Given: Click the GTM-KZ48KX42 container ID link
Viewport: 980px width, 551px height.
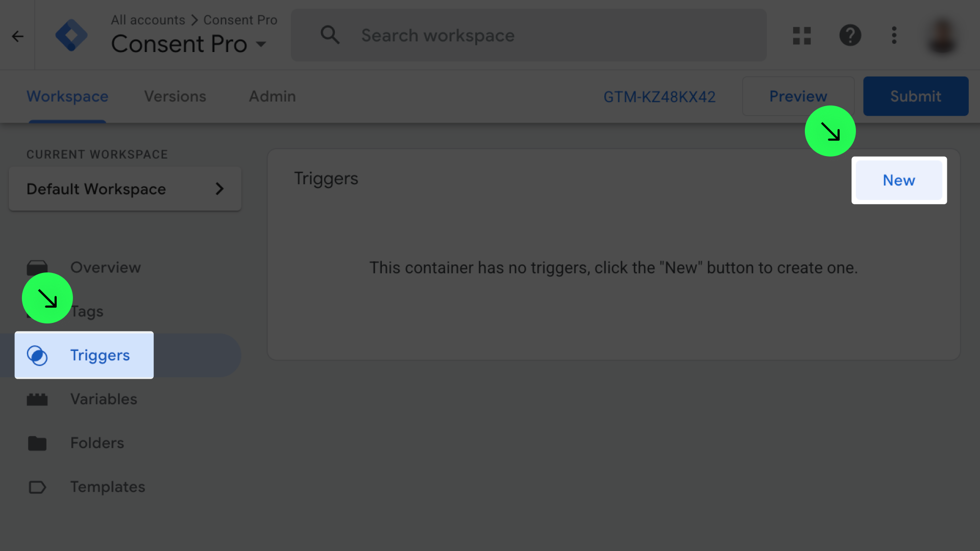Looking at the screenshot, I should point(659,97).
